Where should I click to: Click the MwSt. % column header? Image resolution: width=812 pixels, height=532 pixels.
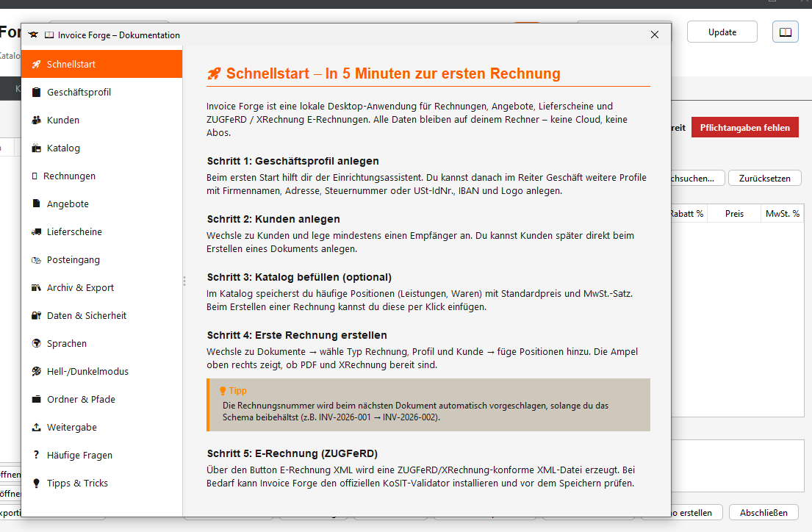coord(782,213)
